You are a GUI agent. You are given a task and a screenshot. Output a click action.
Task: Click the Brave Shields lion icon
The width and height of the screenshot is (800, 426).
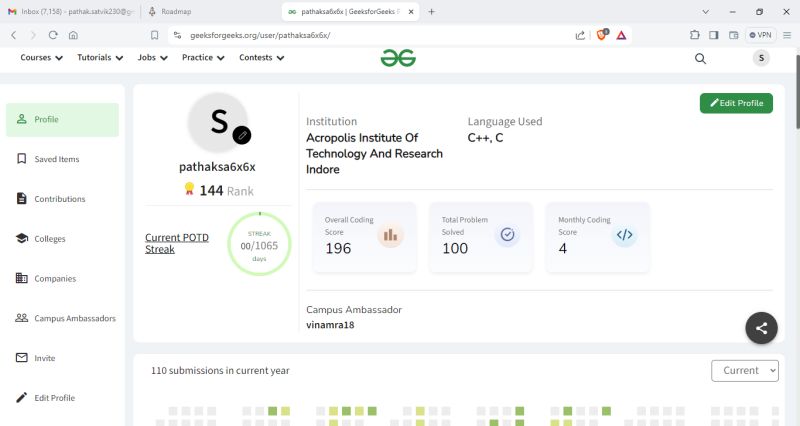[x=602, y=34]
